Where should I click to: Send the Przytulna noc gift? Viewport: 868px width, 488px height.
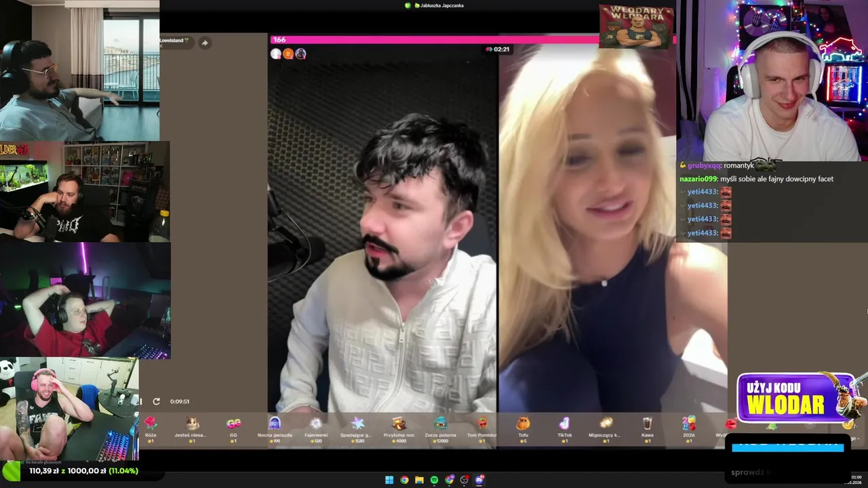399,429
